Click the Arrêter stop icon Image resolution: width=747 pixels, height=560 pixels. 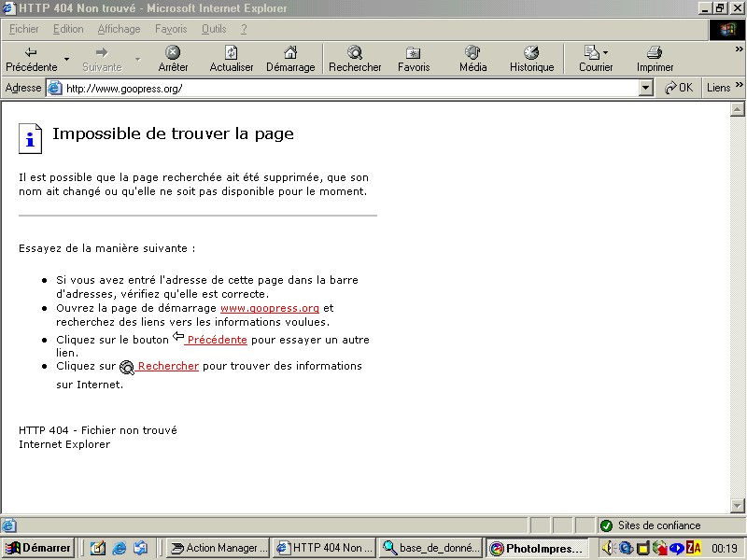tap(173, 52)
